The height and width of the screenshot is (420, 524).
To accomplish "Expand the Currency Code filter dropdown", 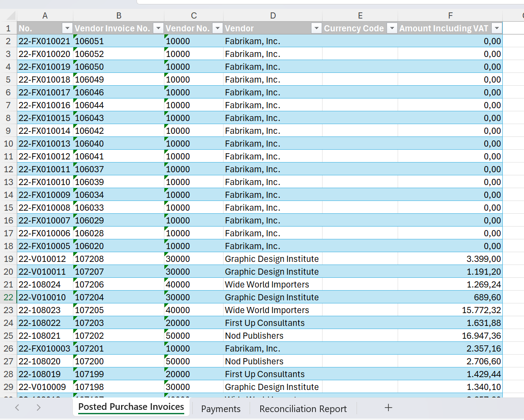I will coord(392,28).
